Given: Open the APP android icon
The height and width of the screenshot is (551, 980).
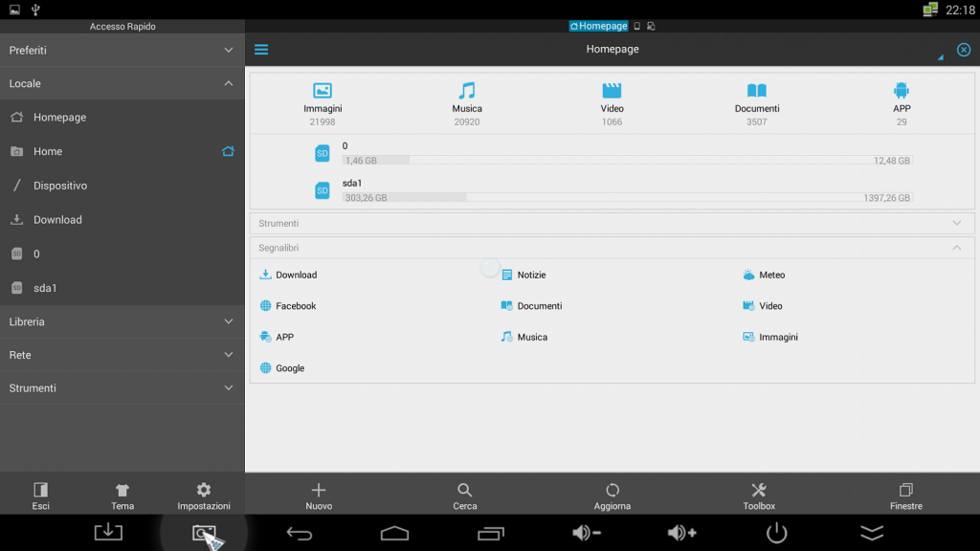Looking at the screenshot, I should pyautogui.click(x=902, y=91).
